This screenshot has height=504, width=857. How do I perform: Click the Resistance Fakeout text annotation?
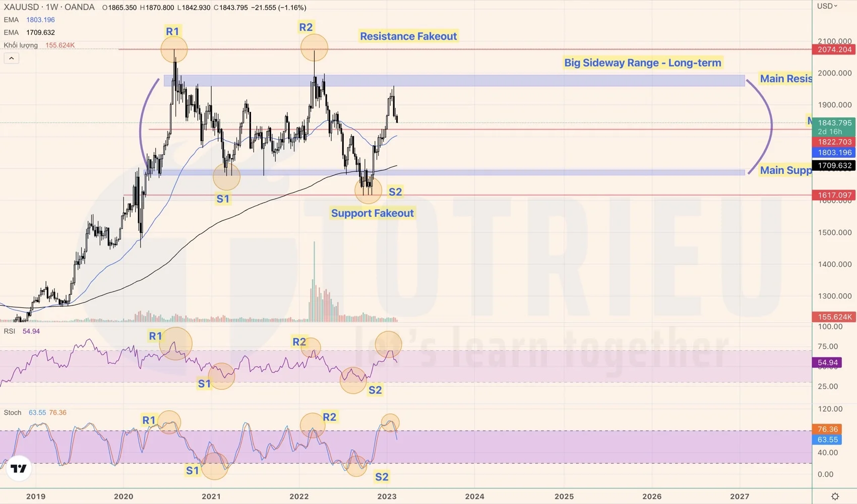(x=408, y=36)
